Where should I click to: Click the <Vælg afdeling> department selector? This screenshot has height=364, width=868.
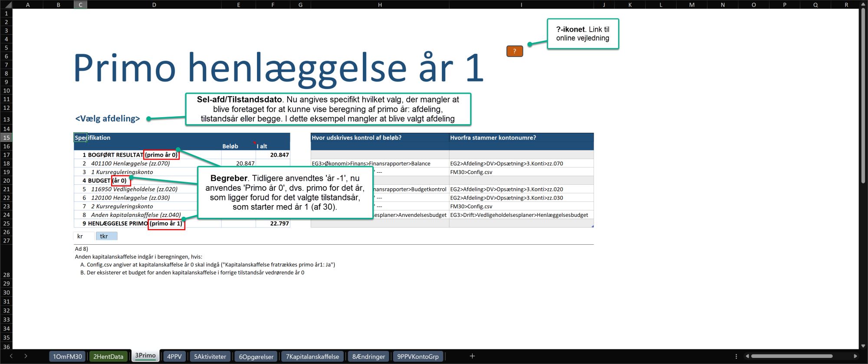[x=108, y=118]
